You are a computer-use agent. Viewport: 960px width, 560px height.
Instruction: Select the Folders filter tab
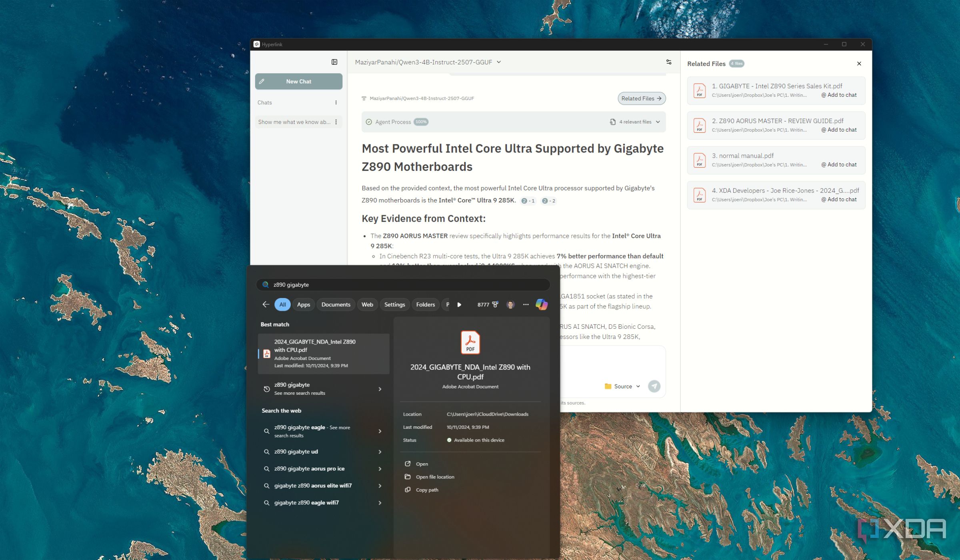[425, 304]
